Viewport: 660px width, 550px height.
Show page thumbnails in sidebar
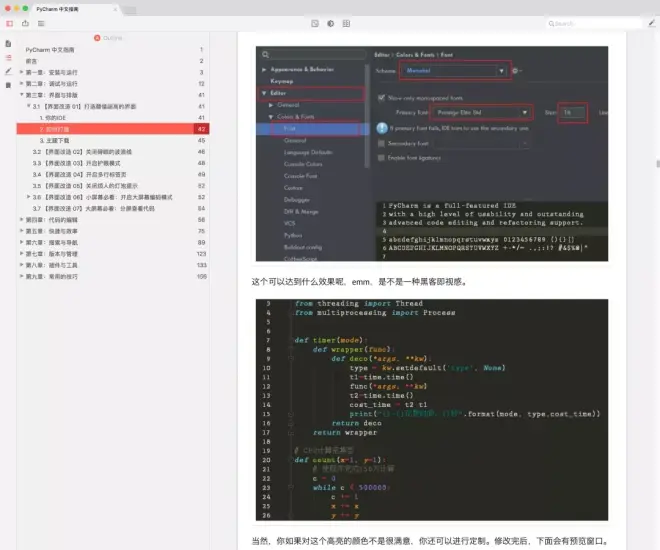point(8,44)
